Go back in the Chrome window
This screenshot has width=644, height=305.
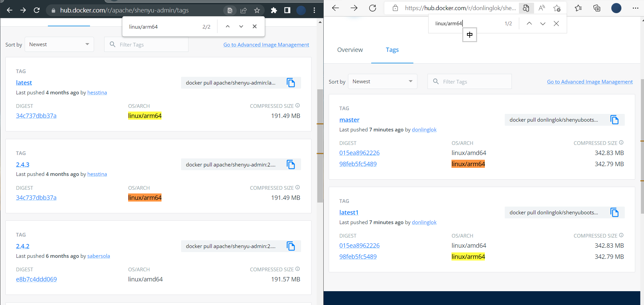tap(9, 10)
